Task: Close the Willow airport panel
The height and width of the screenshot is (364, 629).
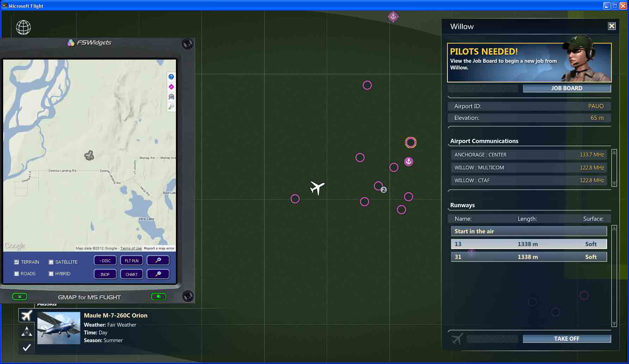Action: point(612,26)
